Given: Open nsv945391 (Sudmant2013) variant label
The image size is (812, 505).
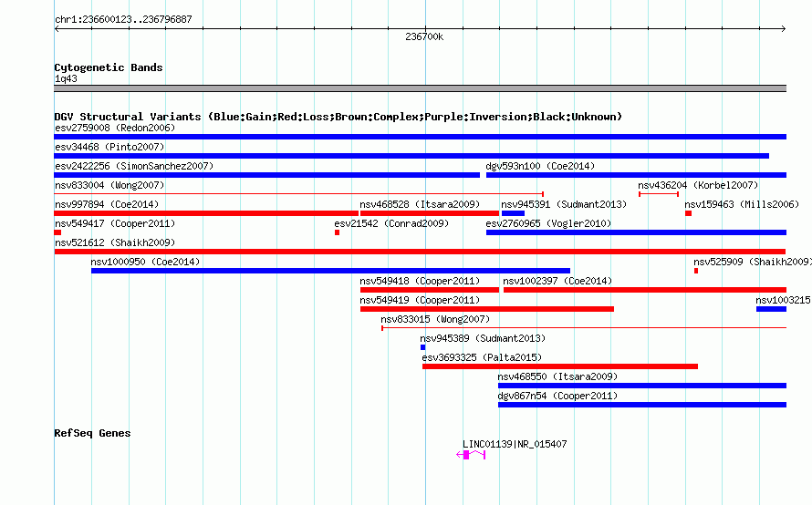Looking at the screenshot, I should (x=564, y=204).
